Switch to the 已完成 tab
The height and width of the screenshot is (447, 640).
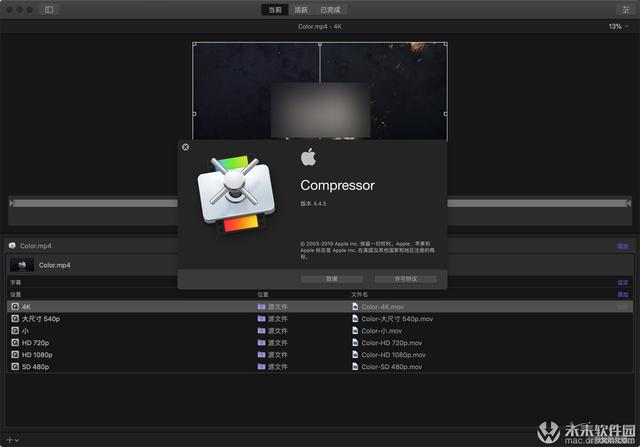coord(330,10)
